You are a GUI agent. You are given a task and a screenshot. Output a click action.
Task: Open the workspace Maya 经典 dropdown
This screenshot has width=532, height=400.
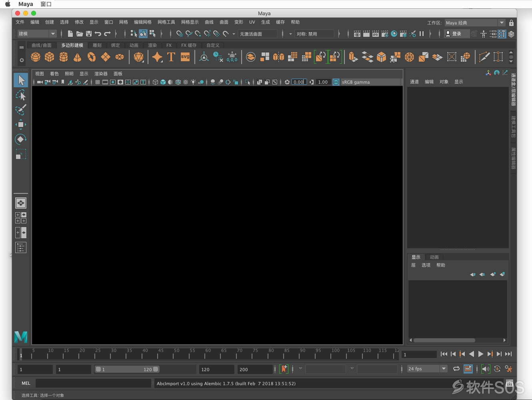tap(475, 23)
